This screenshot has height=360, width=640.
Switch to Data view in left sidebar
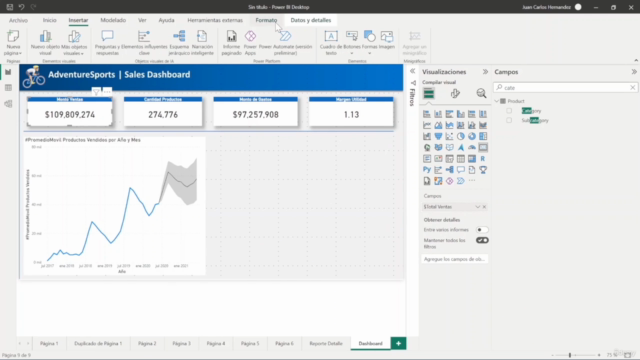point(8,88)
